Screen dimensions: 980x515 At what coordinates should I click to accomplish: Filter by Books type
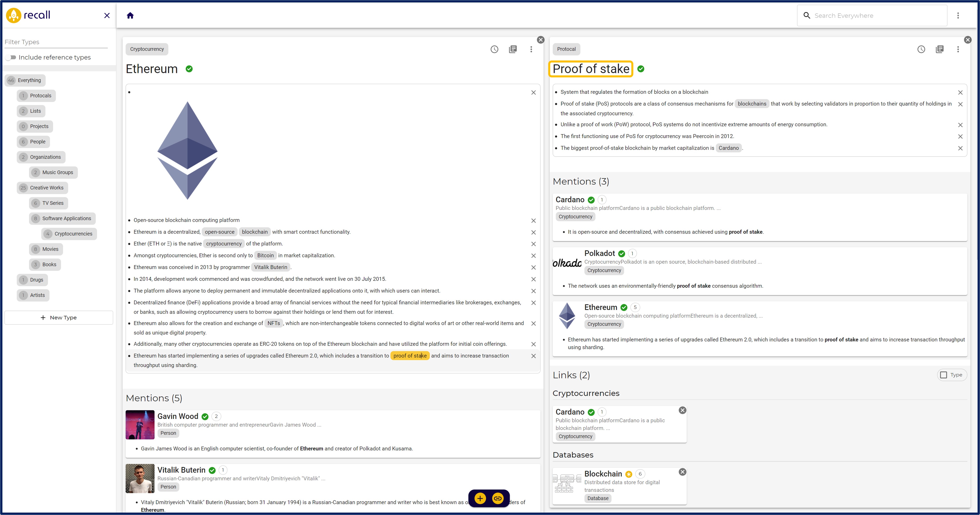(x=45, y=265)
